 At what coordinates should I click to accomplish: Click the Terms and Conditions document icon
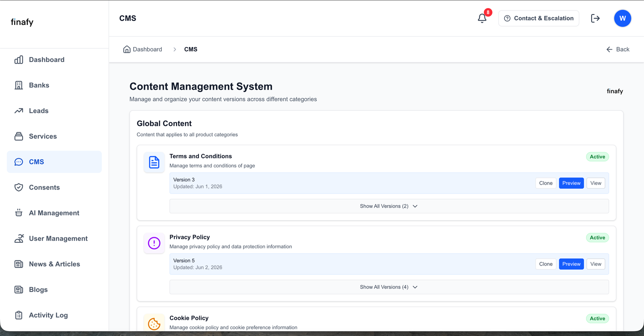tap(154, 162)
